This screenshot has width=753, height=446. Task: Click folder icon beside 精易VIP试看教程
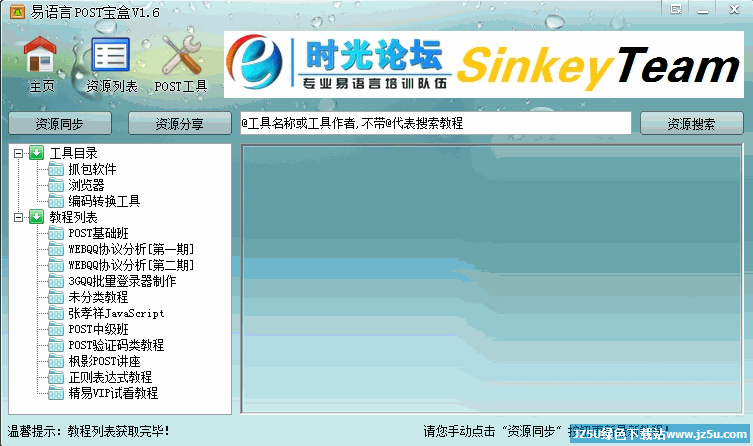click(56, 393)
